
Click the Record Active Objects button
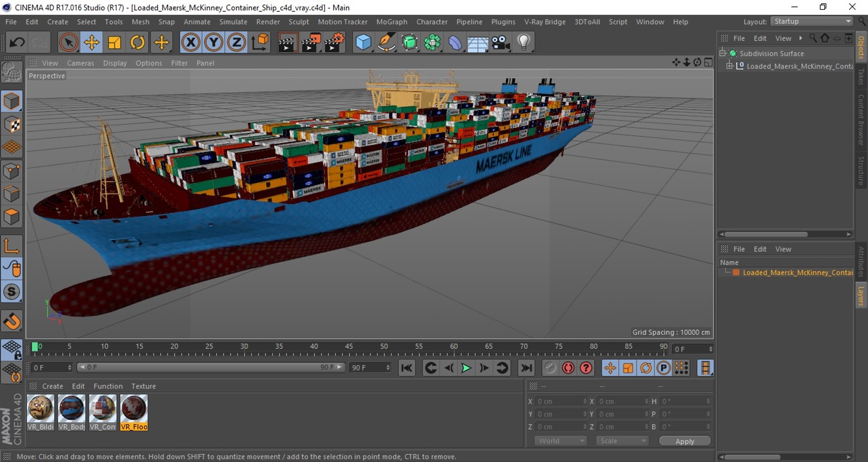tap(550, 368)
